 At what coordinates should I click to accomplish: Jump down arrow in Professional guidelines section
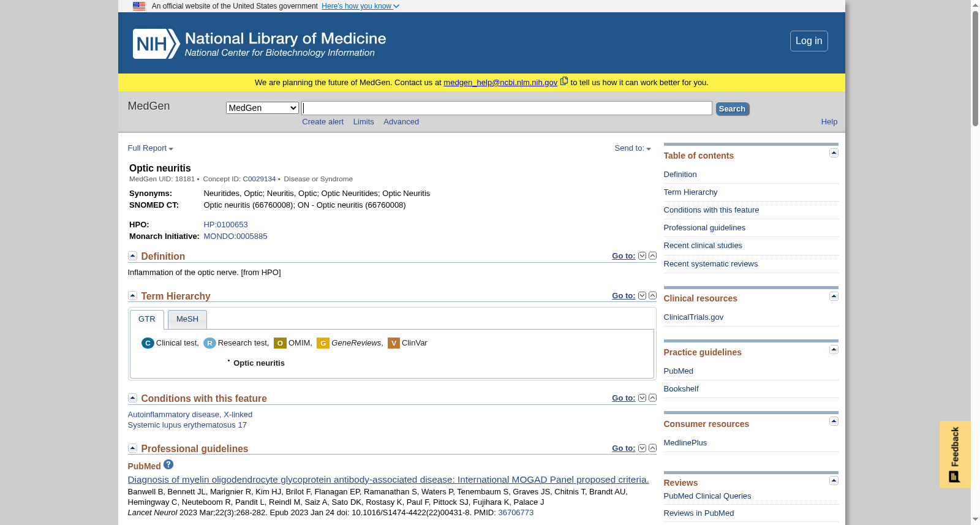(642, 448)
